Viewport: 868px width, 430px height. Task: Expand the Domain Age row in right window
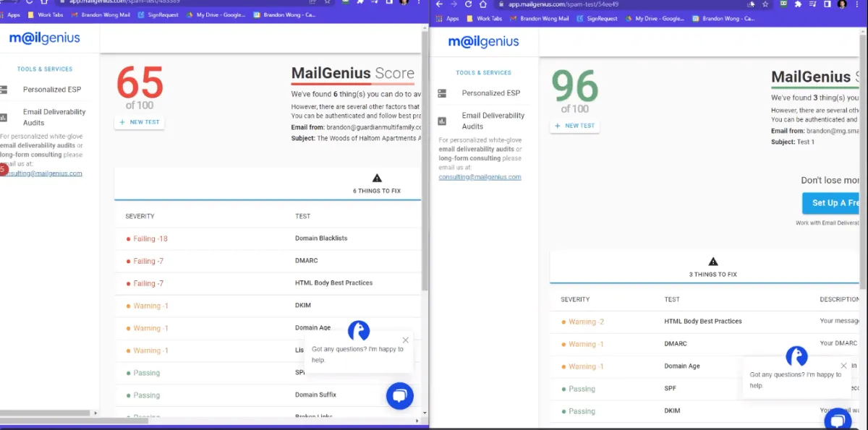(706, 366)
